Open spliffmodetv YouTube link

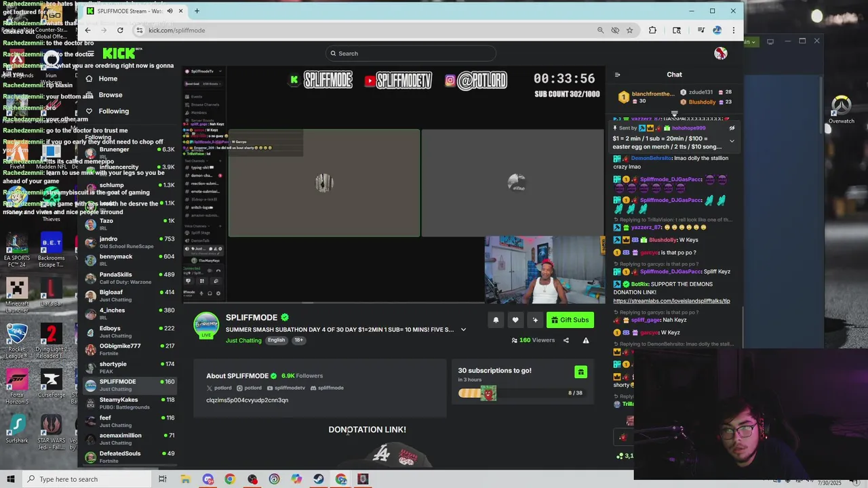(x=286, y=388)
